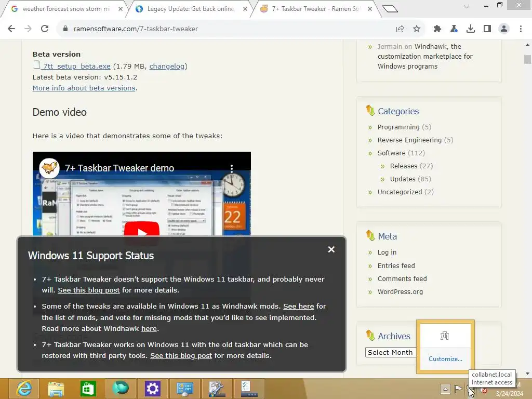Expand the Select Month archives dropdown
Viewport: 532px width, 399px height.
click(391, 352)
